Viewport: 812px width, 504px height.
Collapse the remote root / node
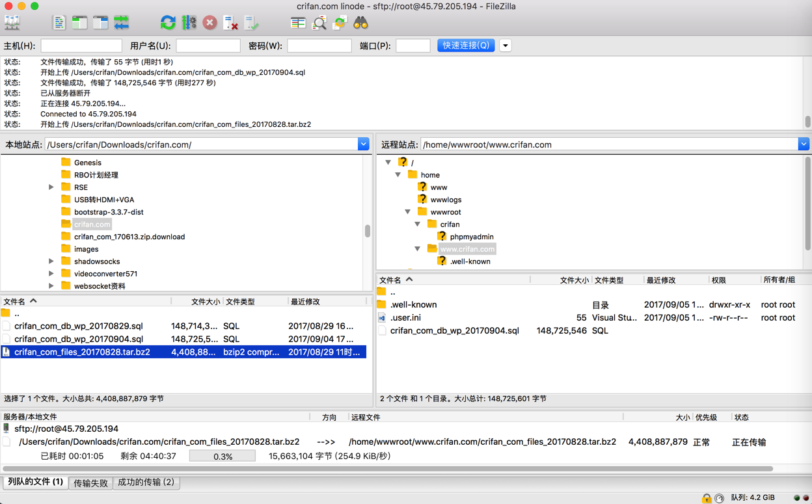(388, 163)
